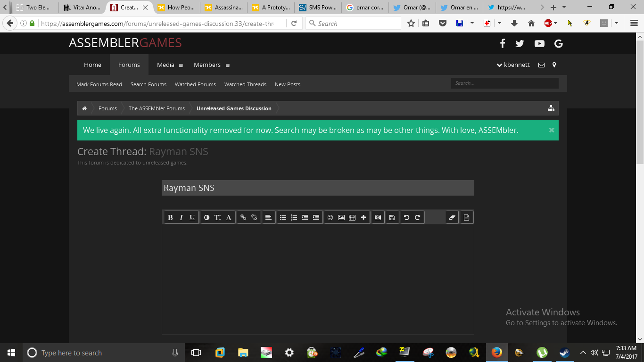Open the inbox envelope icon
This screenshot has width=644, height=362.
541,65
